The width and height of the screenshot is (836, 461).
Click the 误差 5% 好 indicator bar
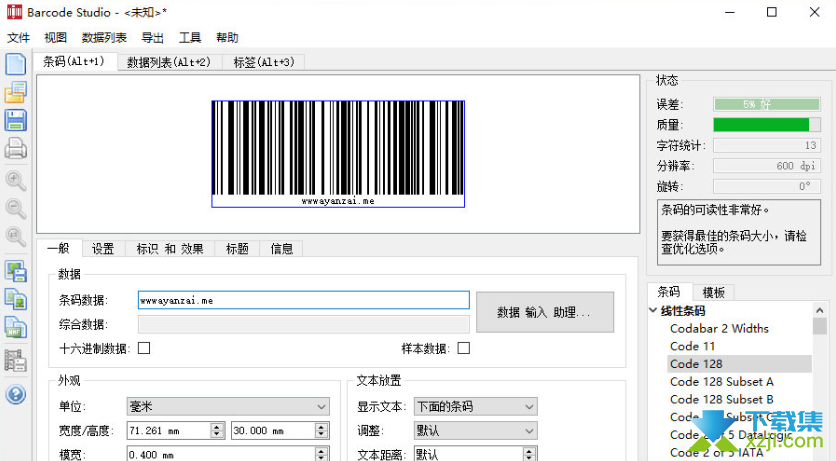click(x=767, y=104)
